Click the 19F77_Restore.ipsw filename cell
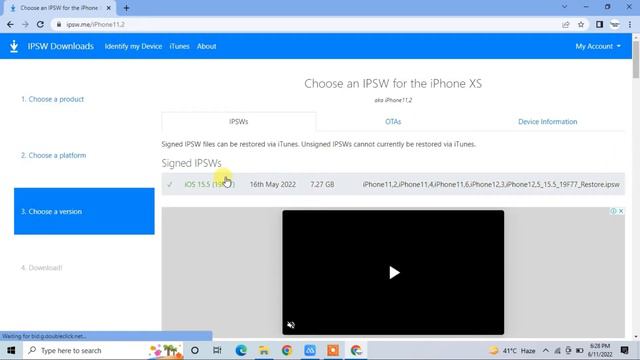The width and height of the screenshot is (640, 360). coord(491,184)
